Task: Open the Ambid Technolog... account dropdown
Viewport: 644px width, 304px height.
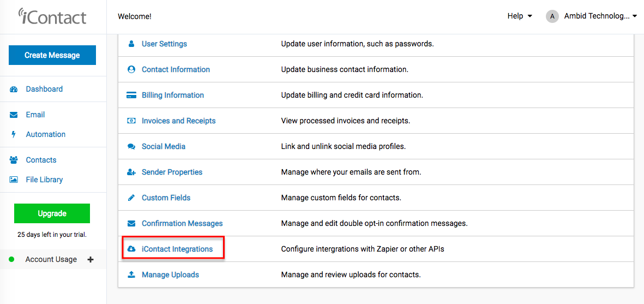Action: 600,16
